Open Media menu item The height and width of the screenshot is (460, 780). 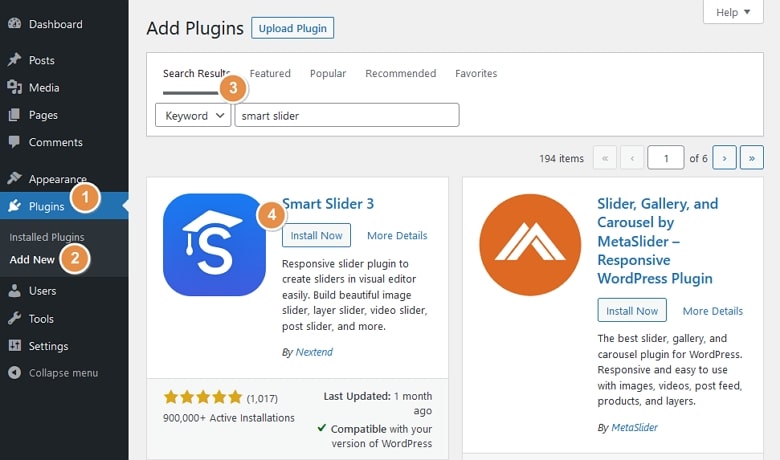pos(44,88)
